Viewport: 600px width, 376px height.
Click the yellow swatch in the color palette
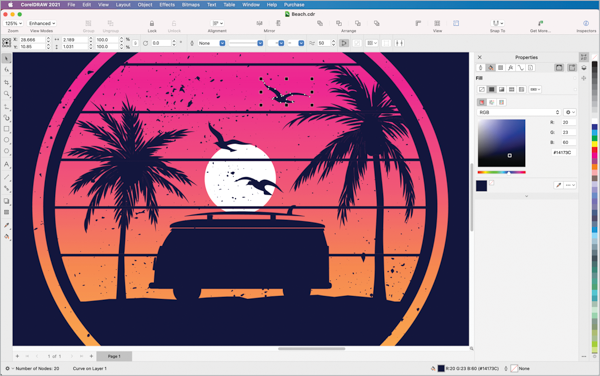click(x=594, y=144)
